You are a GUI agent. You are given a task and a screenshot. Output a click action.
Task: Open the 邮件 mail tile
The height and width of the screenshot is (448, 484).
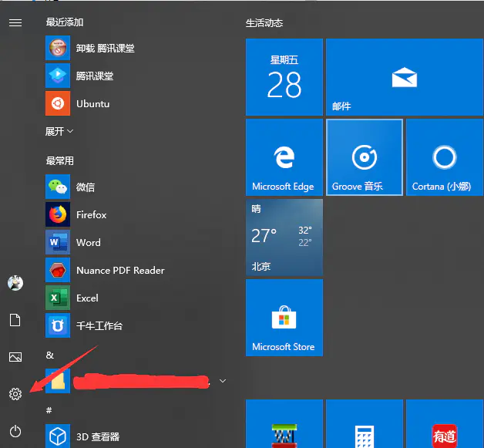(405, 77)
